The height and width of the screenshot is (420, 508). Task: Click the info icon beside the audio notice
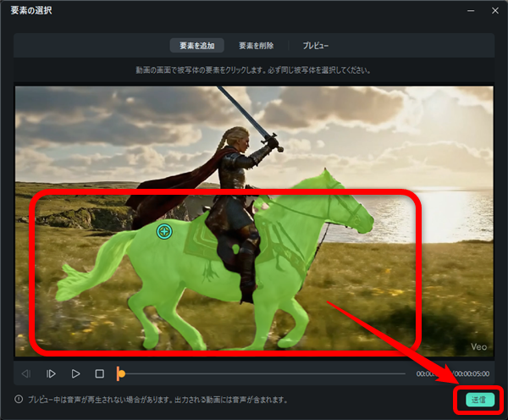click(x=18, y=400)
